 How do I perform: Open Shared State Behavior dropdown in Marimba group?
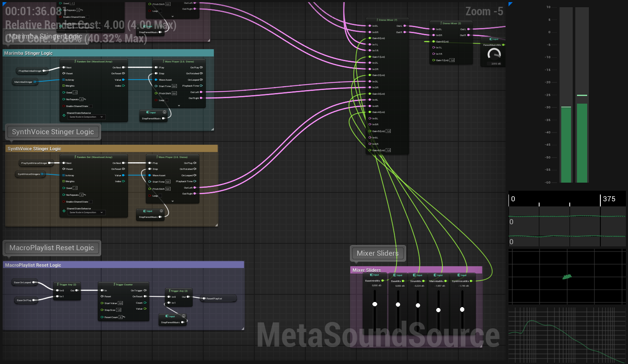[x=87, y=117]
